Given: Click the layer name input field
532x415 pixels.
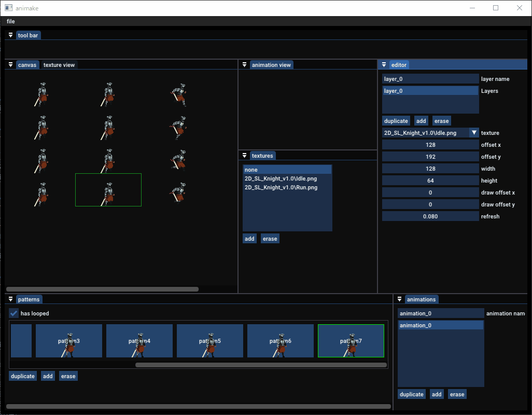Looking at the screenshot, I should (x=430, y=79).
